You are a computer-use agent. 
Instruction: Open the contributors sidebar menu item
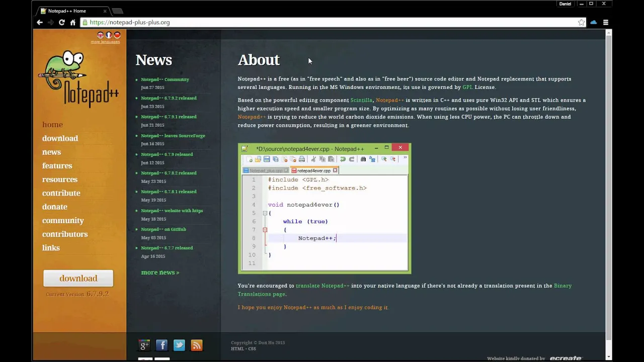tap(65, 234)
